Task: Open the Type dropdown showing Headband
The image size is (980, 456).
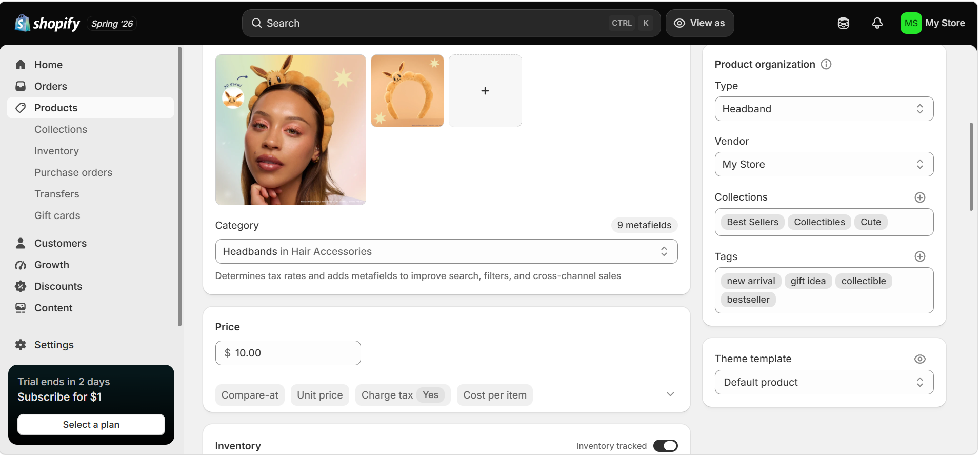Action: (824, 109)
